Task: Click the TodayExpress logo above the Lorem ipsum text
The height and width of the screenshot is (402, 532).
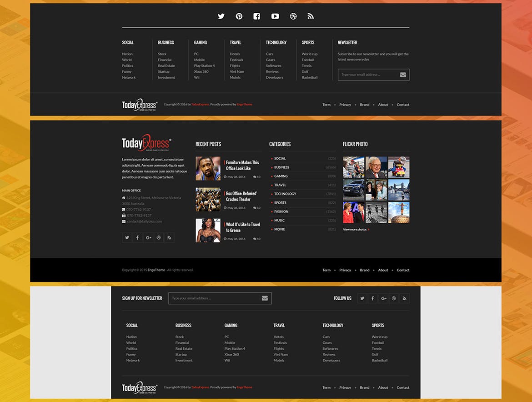Action: (x=146, y=143)
